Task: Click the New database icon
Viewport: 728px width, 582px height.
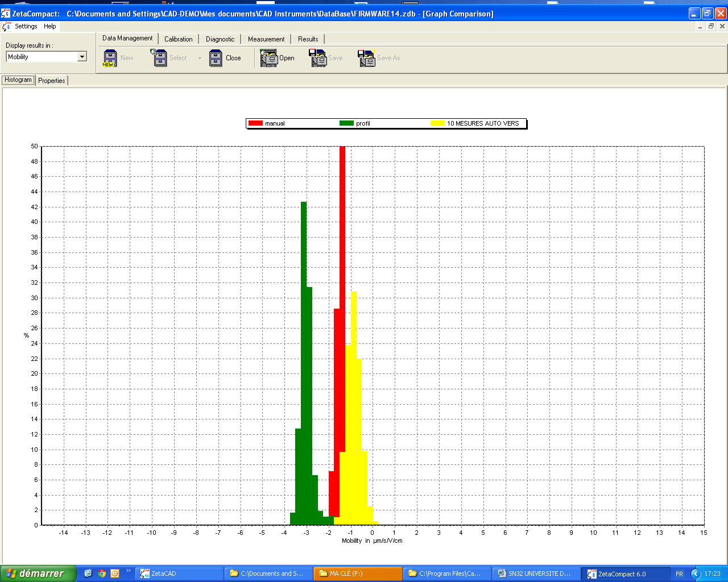Action: (x=110, y=58)
